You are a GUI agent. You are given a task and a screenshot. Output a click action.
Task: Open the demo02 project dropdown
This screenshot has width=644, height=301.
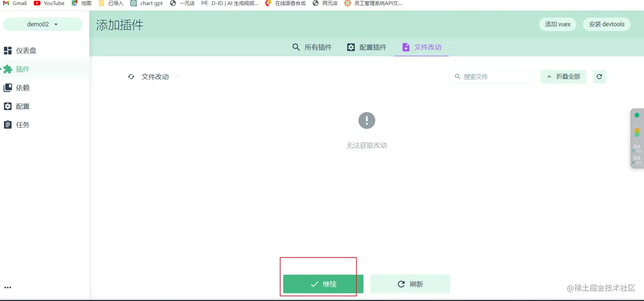click(x=42, y=24)
